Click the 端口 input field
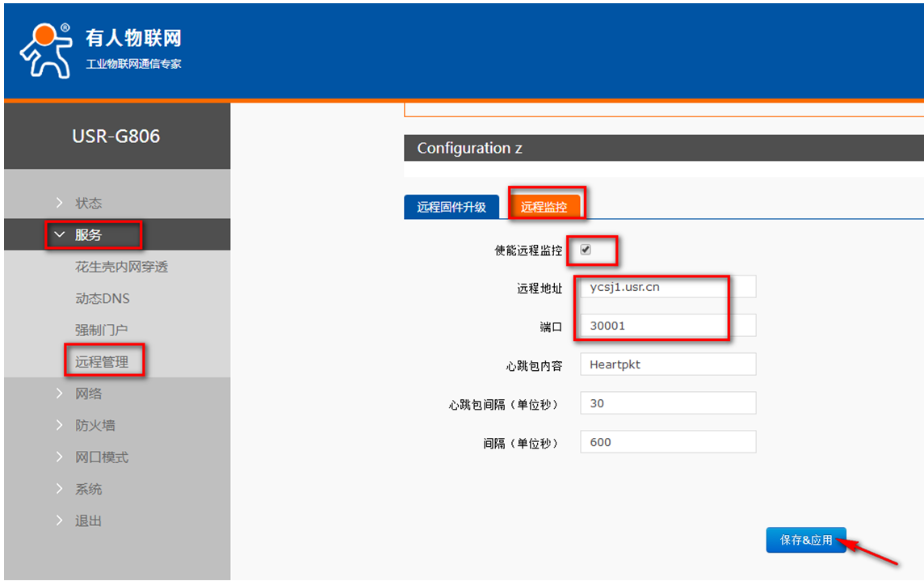Screen dimensions: 924x581 click(667, 326)
